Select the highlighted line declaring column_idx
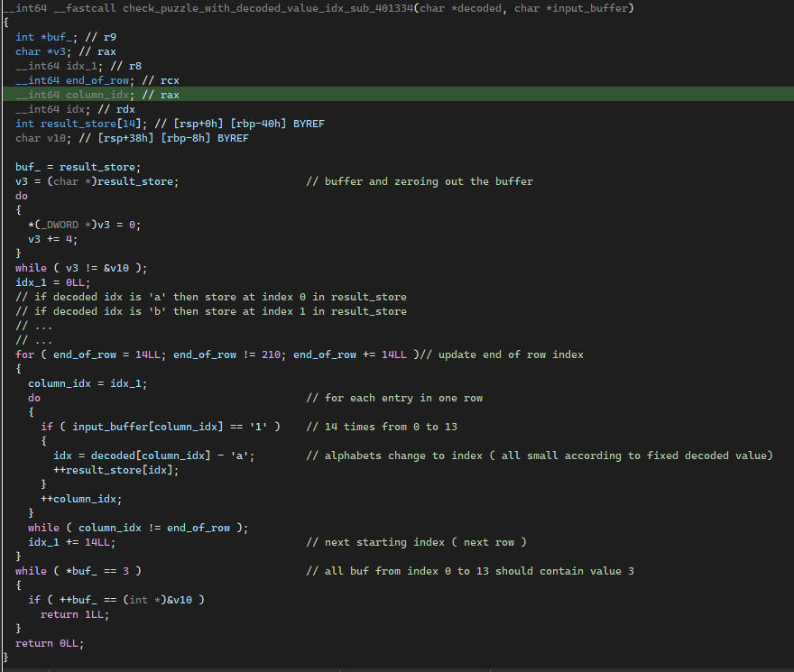Screen dimensions: 794x672 click(398, 95)
